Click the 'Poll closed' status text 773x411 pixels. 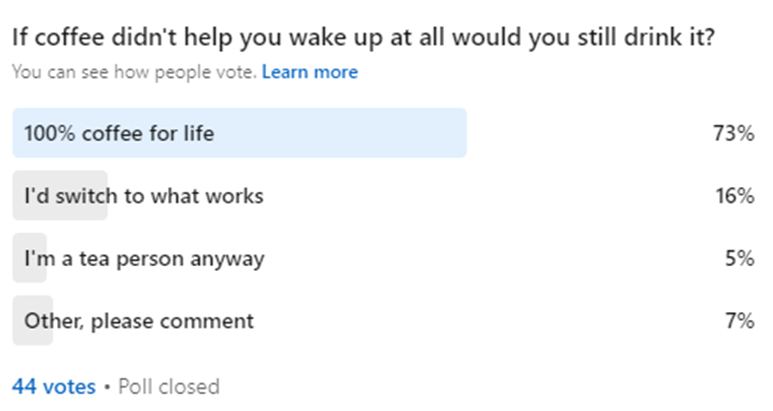pyautogui.click(x=168, y=386)
